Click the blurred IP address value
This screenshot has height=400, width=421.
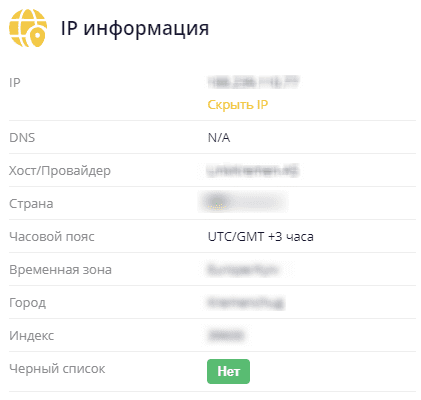pos(253,82)
